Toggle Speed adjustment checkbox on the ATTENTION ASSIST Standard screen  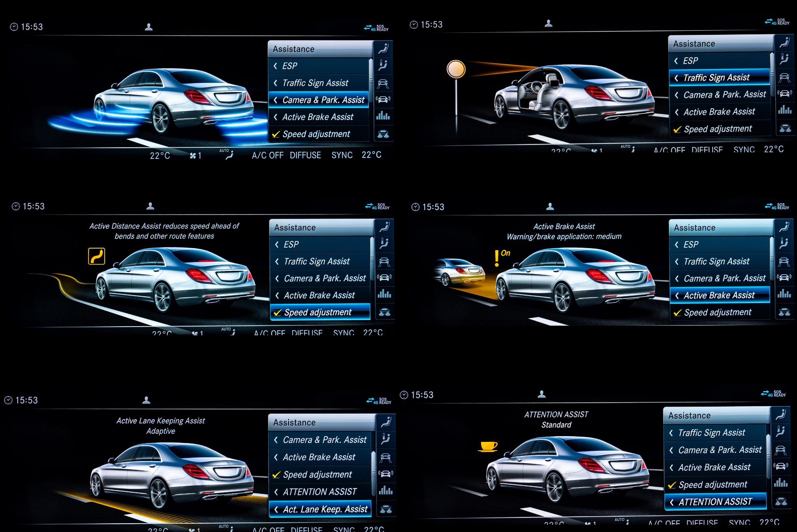click(x=672, y=485)
